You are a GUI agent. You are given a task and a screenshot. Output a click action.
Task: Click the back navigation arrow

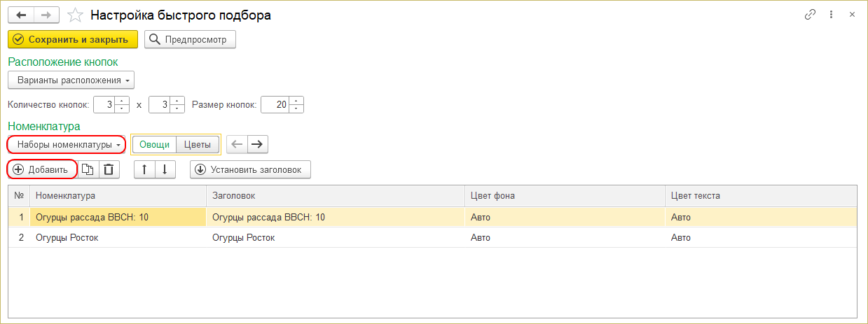[20, 15]
